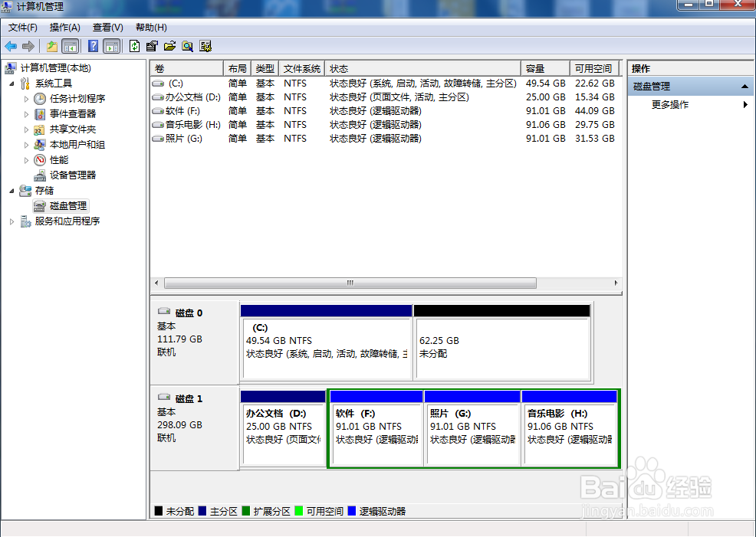Expand the 共享文件夹 node
Screen dimensions: 756x537
(27, 129)
